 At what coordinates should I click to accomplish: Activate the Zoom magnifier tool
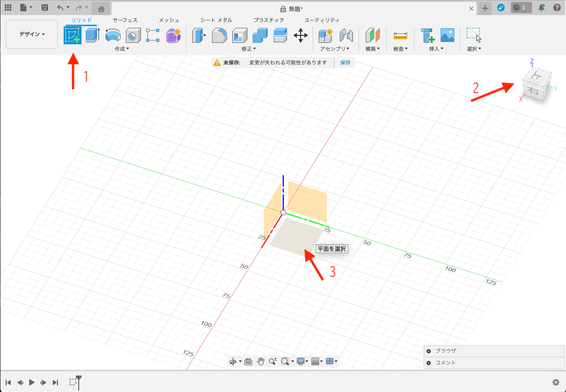[x=273, y=361]
